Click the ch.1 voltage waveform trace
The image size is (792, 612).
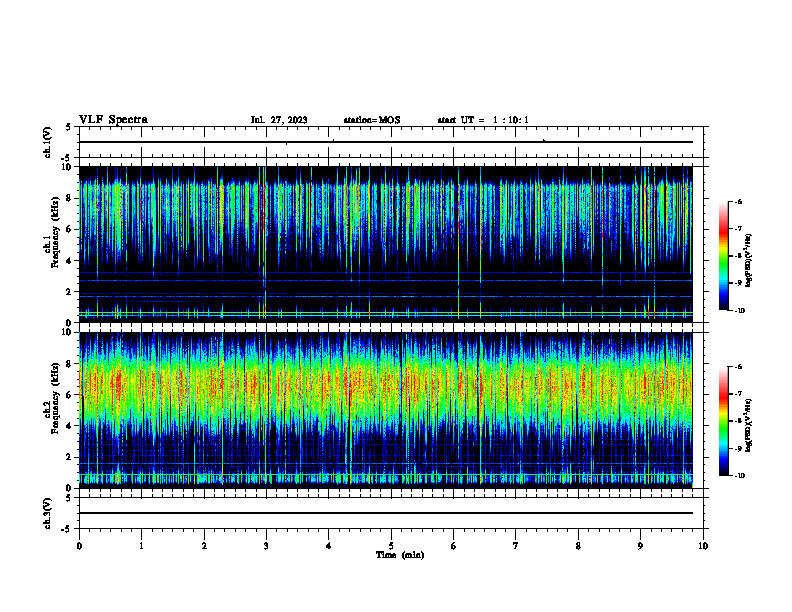pos(386,142)
